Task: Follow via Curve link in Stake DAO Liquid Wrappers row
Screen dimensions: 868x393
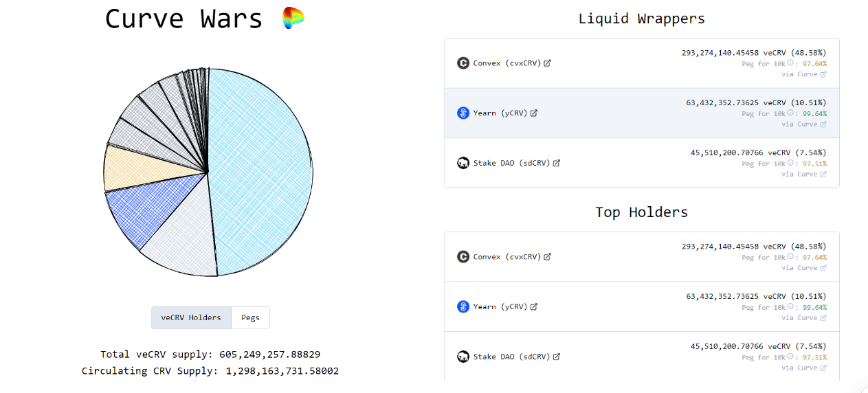Action: (804, 174)
